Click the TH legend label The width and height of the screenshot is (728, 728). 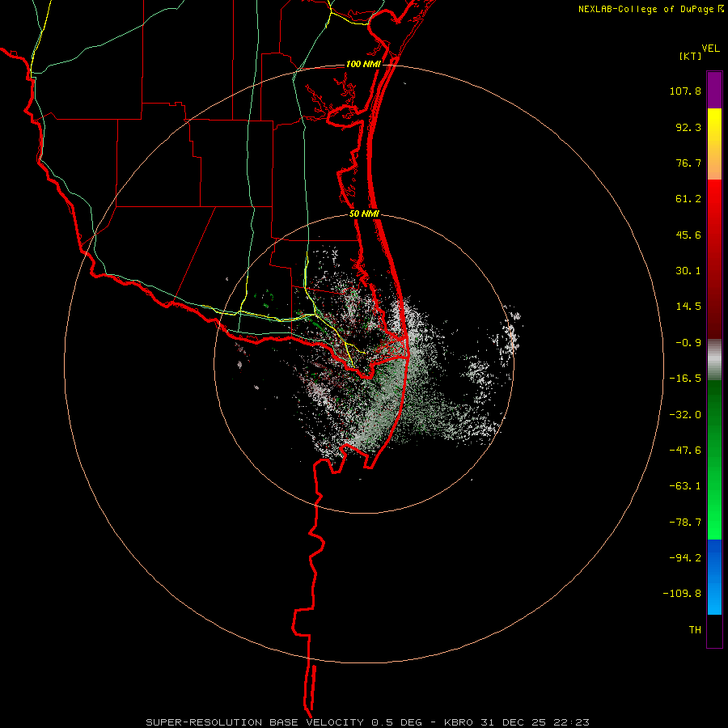(x=695, y=630)
